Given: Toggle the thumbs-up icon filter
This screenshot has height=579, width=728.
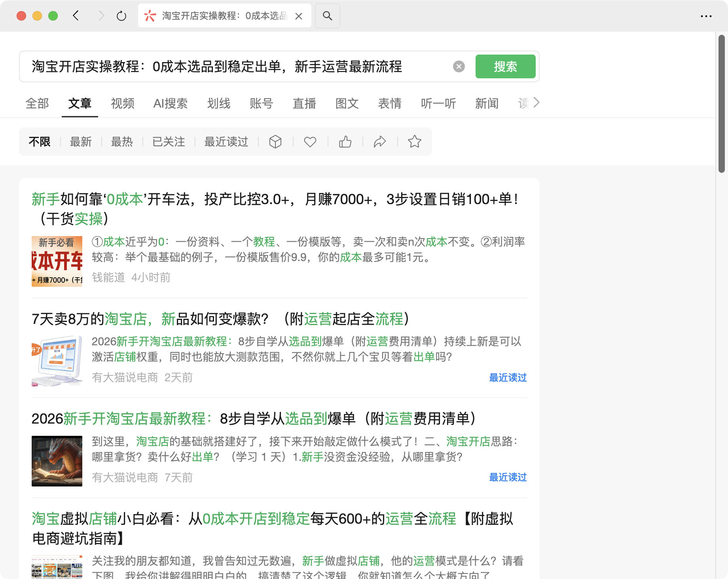Looking at the screenshot, I should coord(345,142).
